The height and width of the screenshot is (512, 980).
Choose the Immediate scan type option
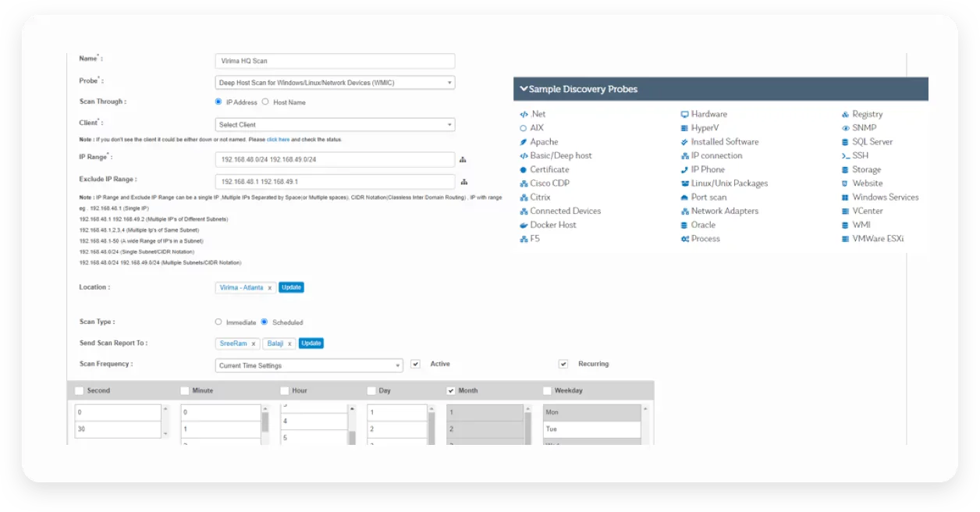[218, 322]
